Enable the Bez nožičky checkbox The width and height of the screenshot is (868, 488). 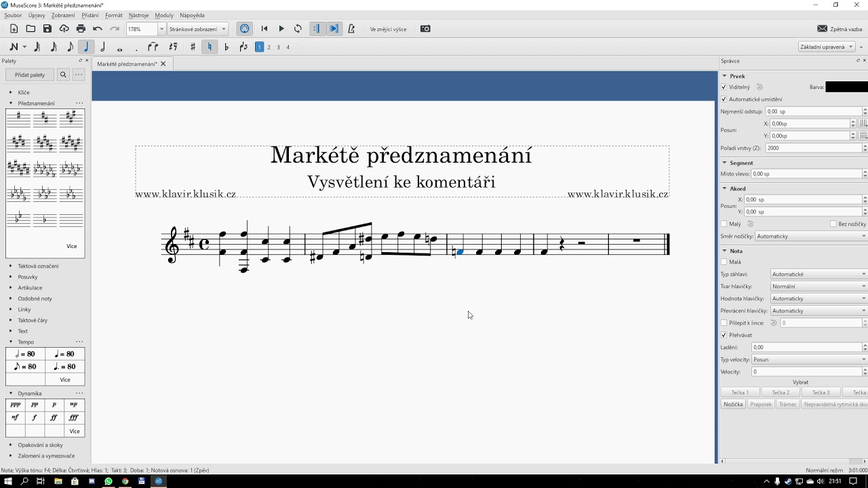[833, 224]
